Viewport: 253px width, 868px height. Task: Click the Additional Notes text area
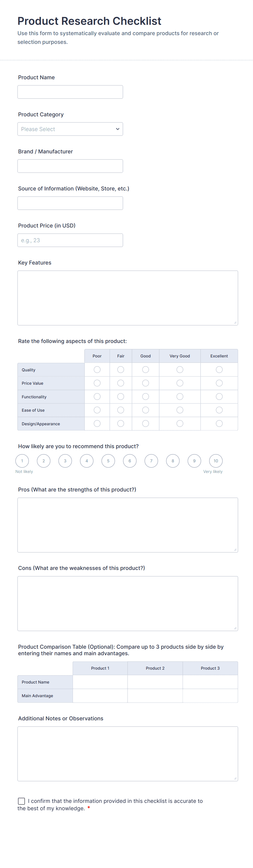128,754
